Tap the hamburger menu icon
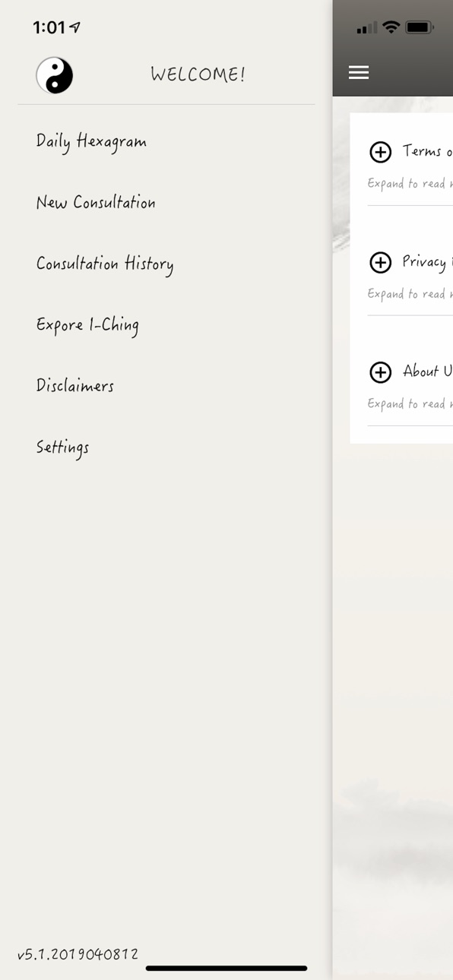 click(x=359, y=72)
